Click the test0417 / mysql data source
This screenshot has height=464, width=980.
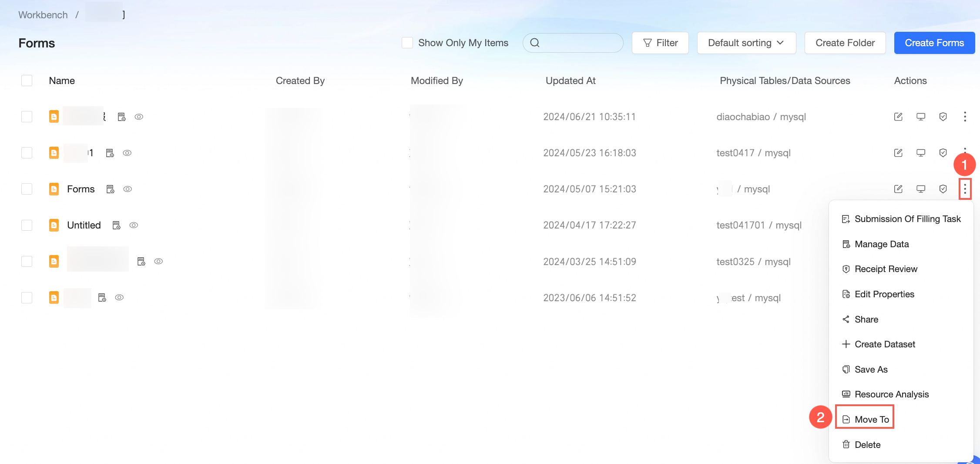(753, 153)
